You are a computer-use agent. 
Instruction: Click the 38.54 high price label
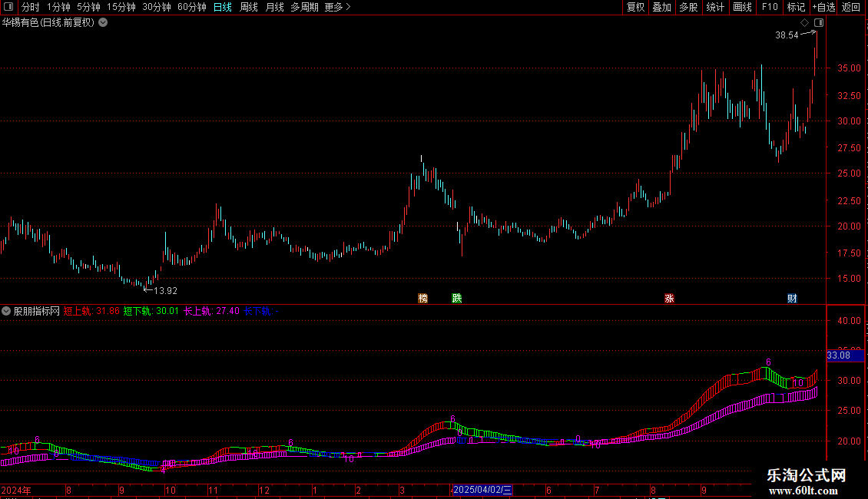[x=787, y=35]
